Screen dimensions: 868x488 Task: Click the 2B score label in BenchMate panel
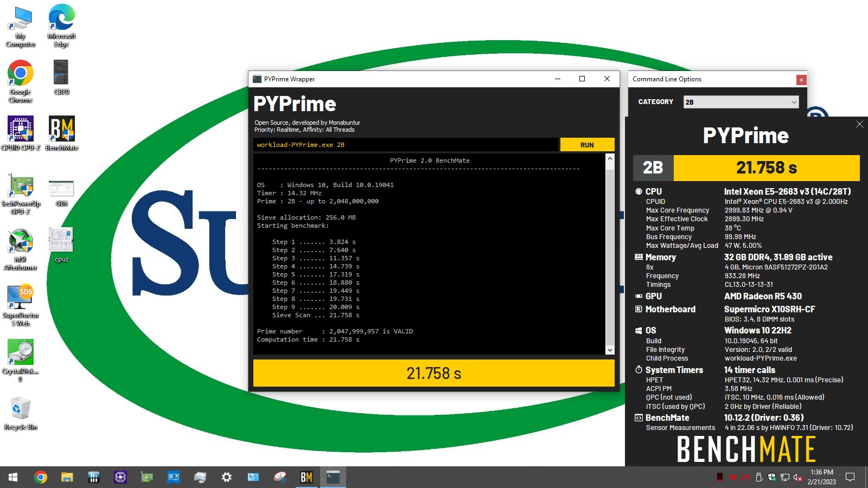(653, 168)
